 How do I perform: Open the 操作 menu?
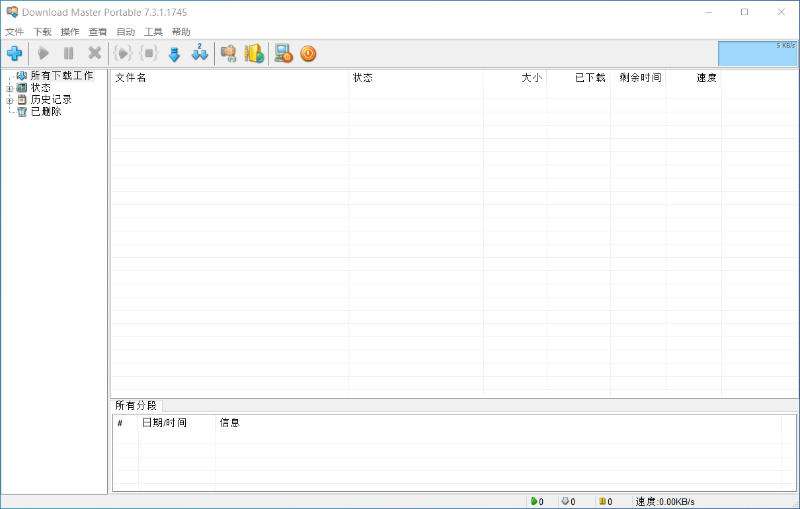point(70,32)
